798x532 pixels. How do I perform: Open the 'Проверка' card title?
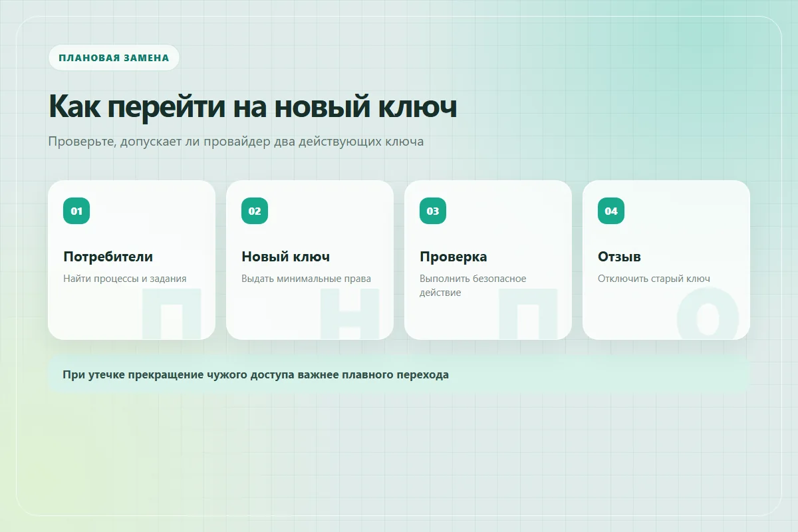click(454, 257)
